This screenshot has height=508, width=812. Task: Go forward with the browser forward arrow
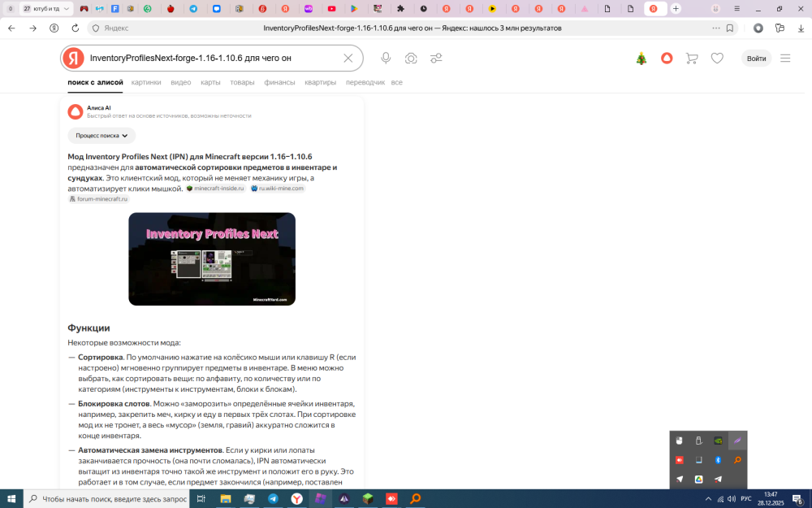pos(32,28)
